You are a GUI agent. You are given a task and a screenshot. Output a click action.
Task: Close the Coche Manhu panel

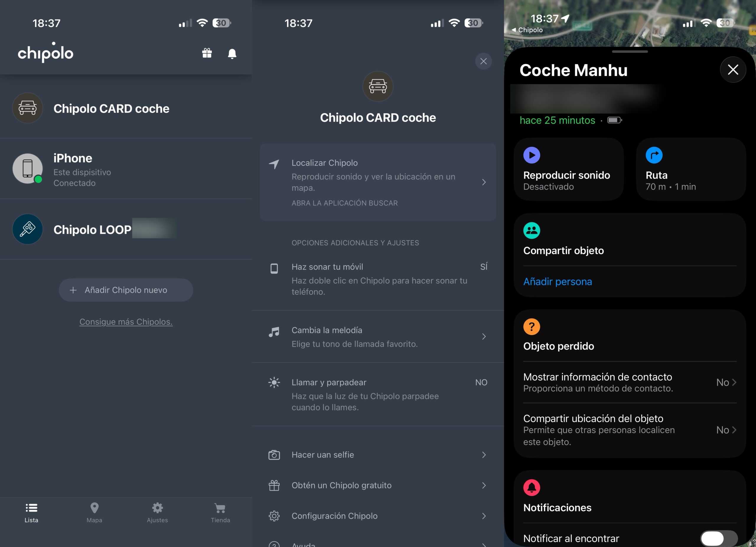click(733, 70)
